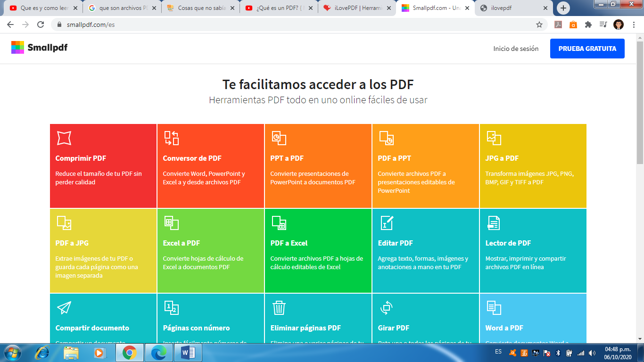
Task: Click the Smallpdf logo
Action: click(x=39, y=48)
